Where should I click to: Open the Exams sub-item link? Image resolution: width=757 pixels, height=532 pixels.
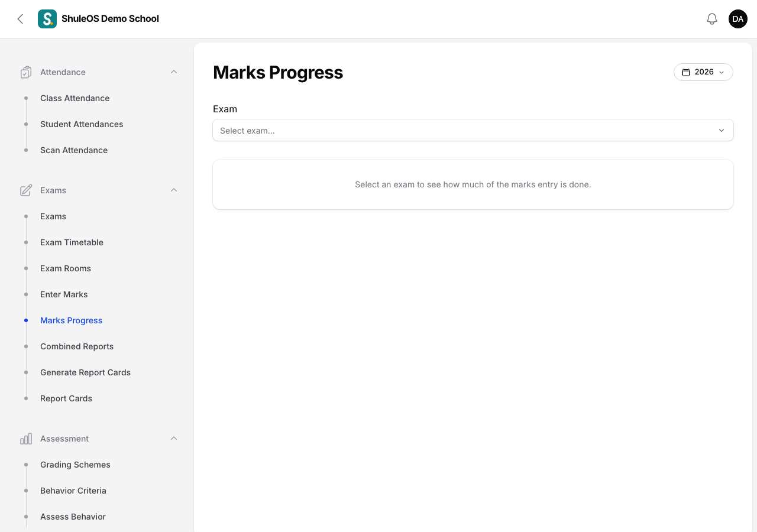(x=53, y=216)
